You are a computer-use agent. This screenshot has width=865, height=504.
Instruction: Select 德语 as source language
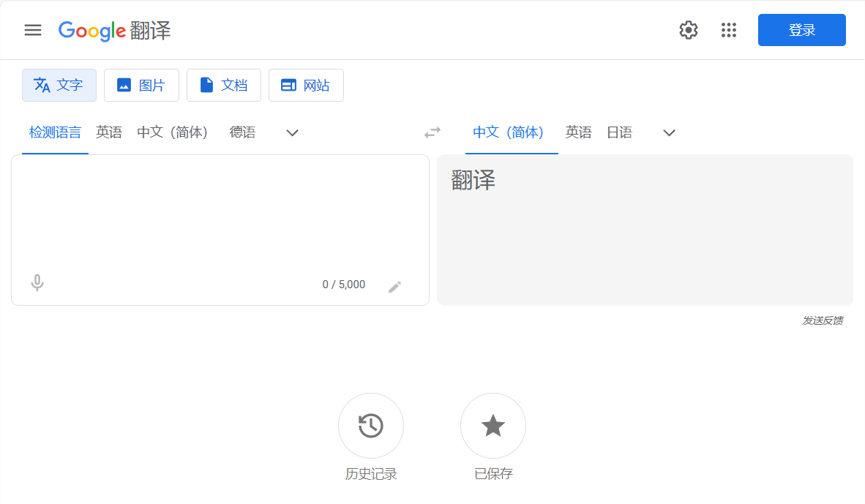point(243,132)
